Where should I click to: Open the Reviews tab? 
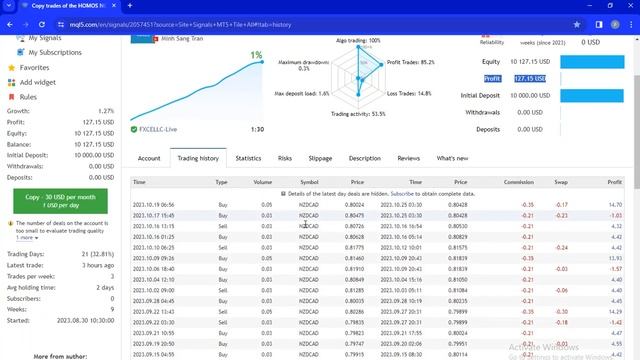[409, 158]
